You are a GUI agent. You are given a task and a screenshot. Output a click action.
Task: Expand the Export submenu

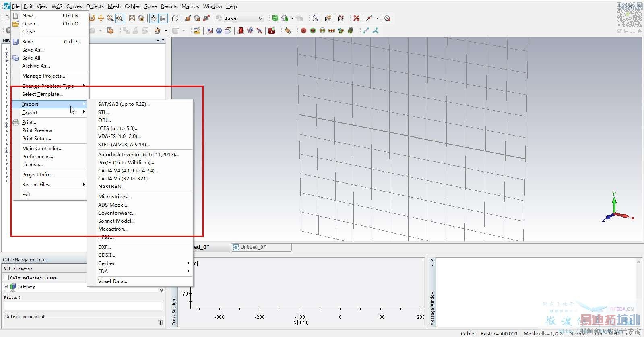coord(50,112)
